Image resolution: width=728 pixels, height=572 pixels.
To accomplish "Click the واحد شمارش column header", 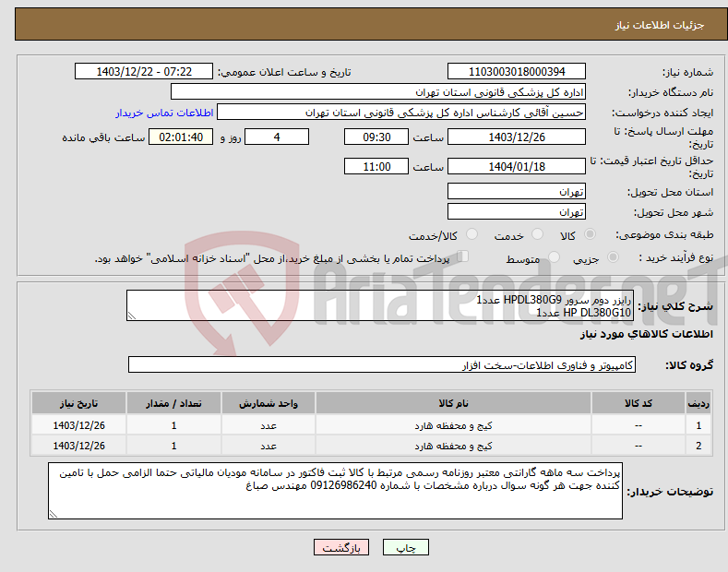I will 269,403.
